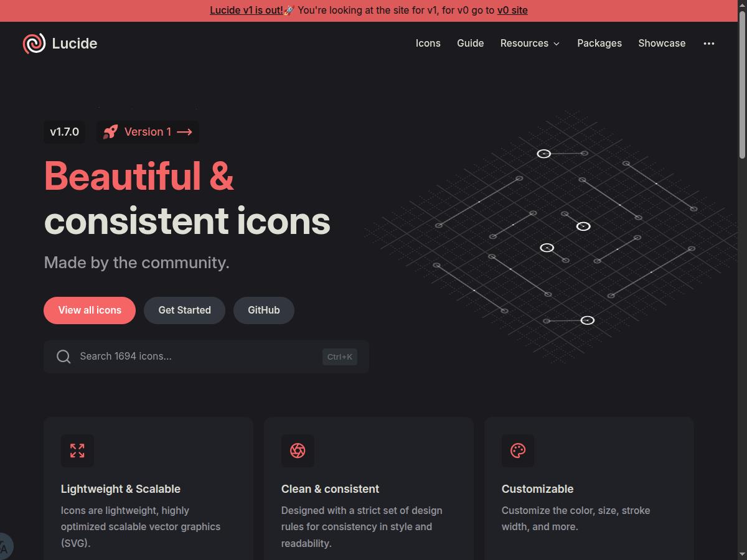Click the arrow icon after Version 1
Screen dimensions: 747x560
coord(184,132)
